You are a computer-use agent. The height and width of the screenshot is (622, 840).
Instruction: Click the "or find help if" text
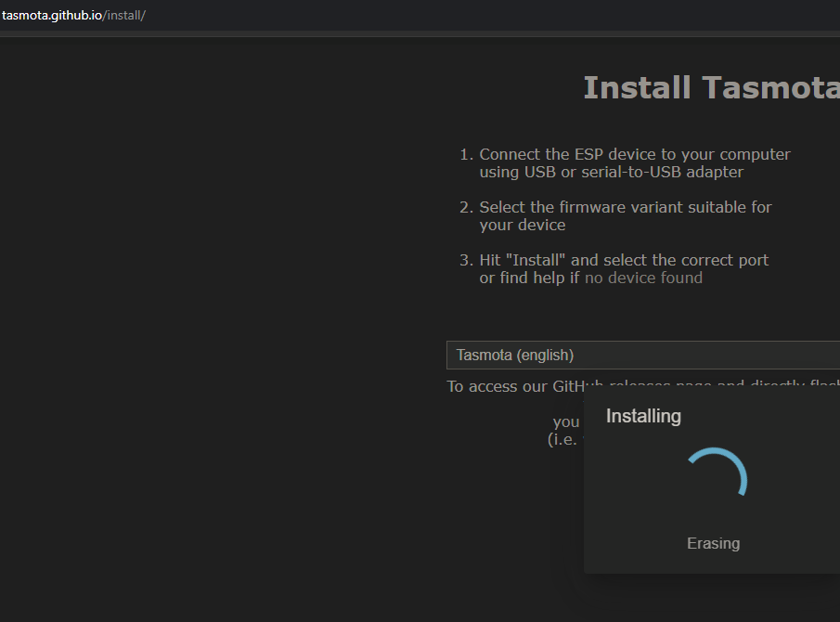pyautogui.click(x=529, y=278)
